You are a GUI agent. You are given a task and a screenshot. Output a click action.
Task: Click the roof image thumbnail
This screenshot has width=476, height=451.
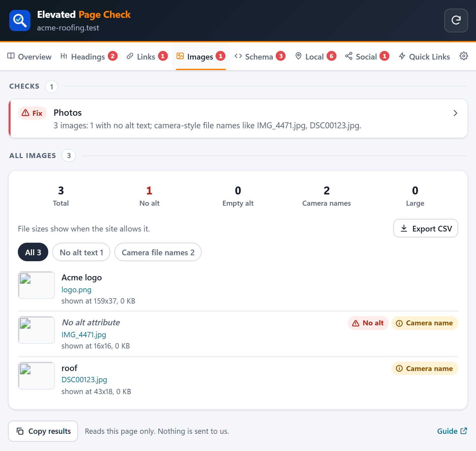click(x=36, y=376)
